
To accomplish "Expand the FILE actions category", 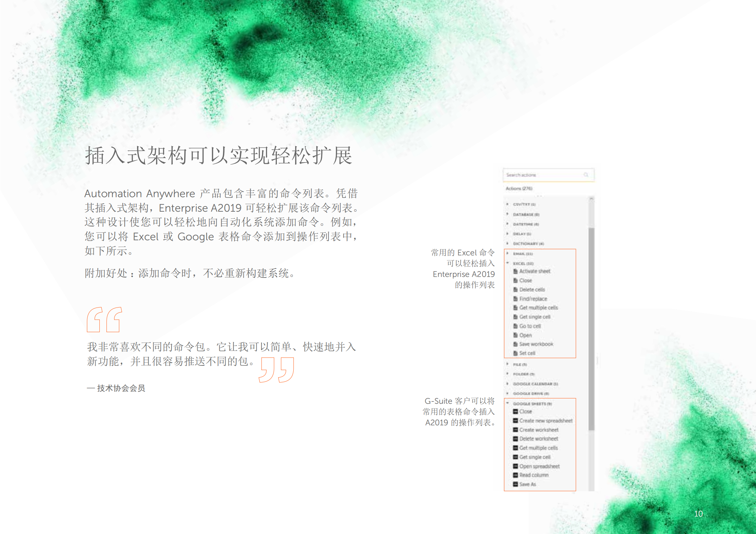I will point(508,364).
